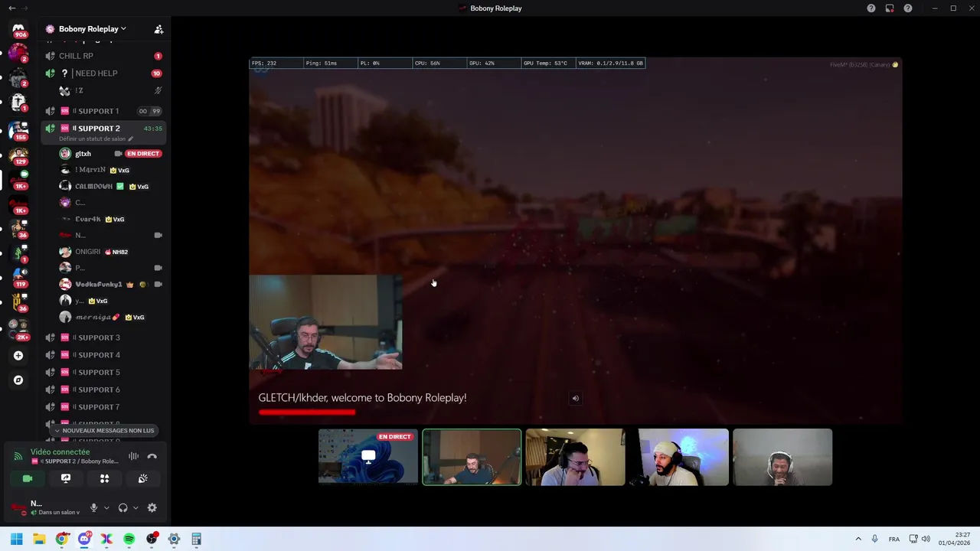Image resolution: width=980 pixels, height=551 pixels.
Task: Toggle camera with green video button
Action: tap(28, 478)
